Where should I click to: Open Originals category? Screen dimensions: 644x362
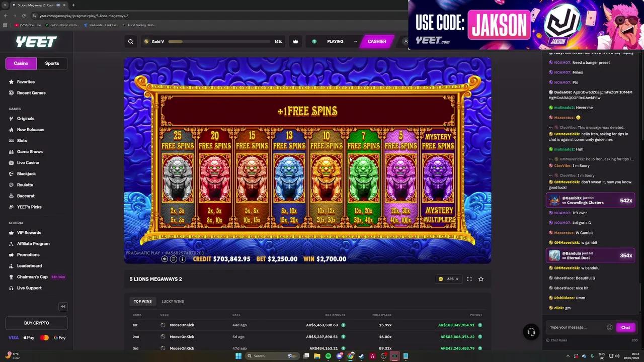click(x=26, y=118)
